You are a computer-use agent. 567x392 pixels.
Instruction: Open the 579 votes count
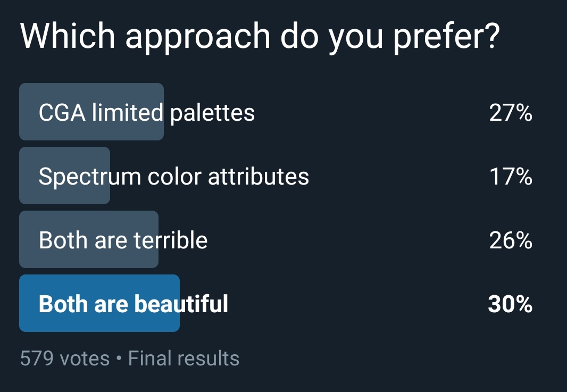(65, 358)
